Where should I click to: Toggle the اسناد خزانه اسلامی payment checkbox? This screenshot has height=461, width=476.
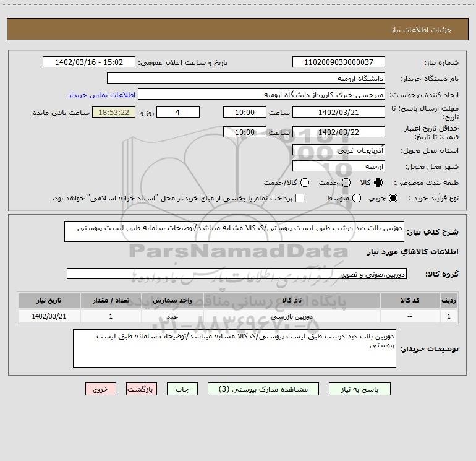pyautogui.click(x=300, y=198)
